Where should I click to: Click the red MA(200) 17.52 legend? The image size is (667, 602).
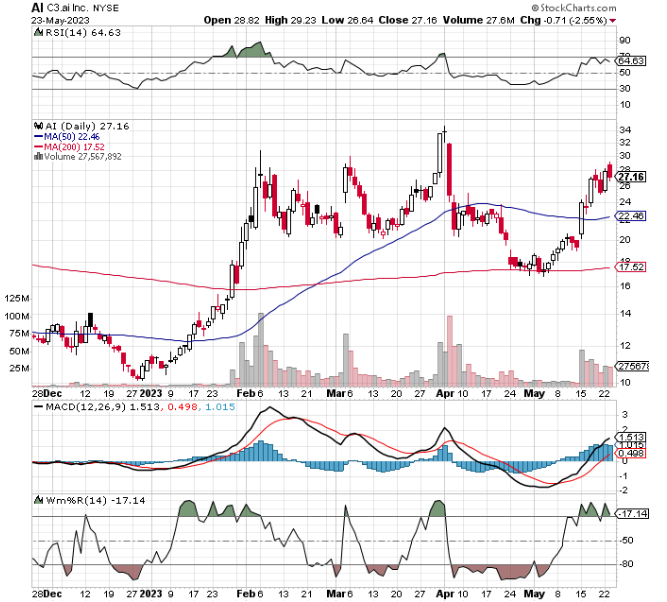69,147
